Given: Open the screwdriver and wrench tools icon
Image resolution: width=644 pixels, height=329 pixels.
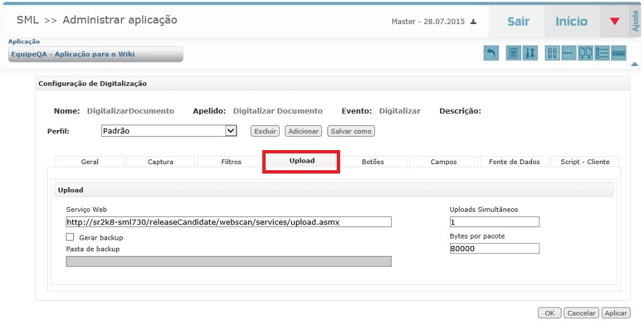Looking at the screenshot, I should click(530, 54).
